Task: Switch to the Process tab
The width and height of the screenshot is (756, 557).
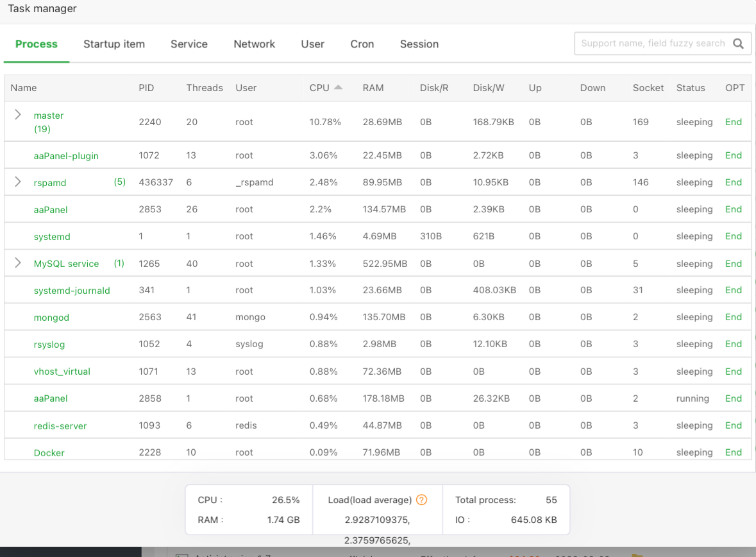Action: (x=36, y=44)
